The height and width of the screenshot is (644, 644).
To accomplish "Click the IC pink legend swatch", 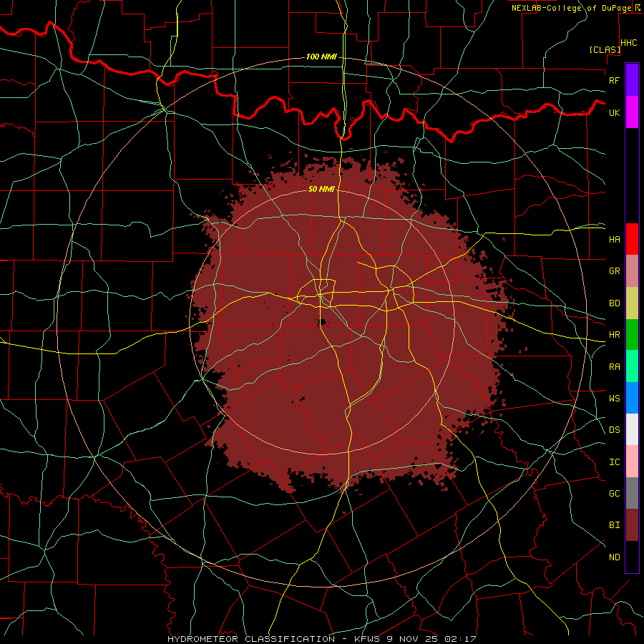I will 632,462.
